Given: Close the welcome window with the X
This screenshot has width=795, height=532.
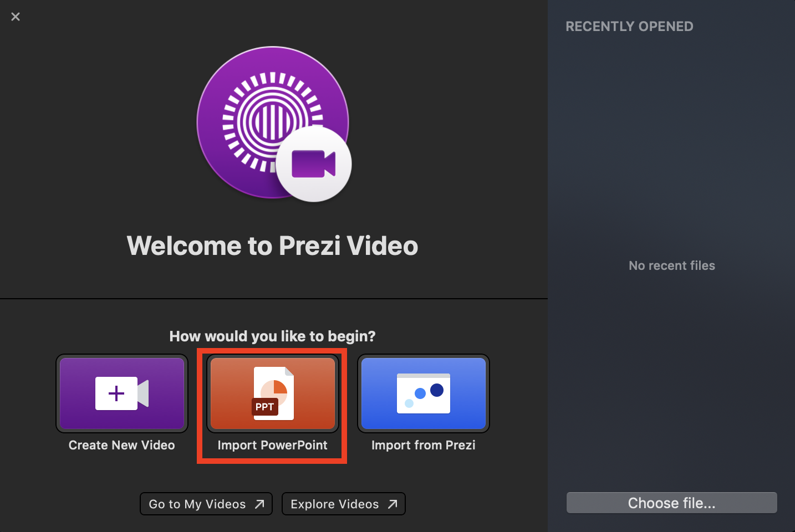Looking at the screenshot, I should 16,17.
